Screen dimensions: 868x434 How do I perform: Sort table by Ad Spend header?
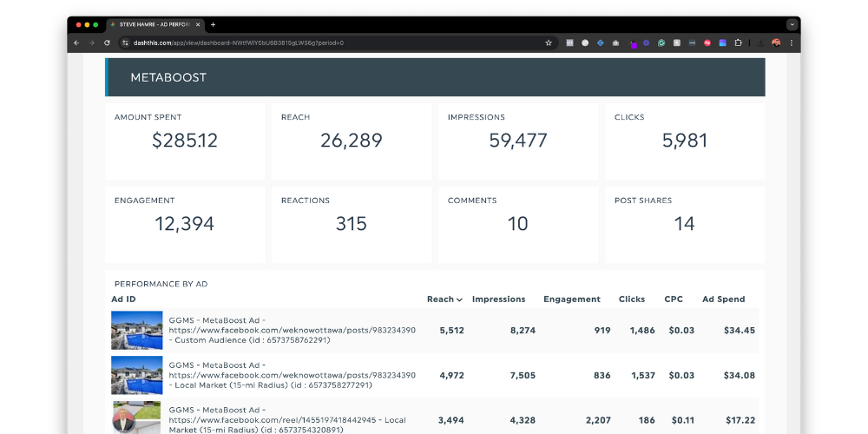point(723,299)
